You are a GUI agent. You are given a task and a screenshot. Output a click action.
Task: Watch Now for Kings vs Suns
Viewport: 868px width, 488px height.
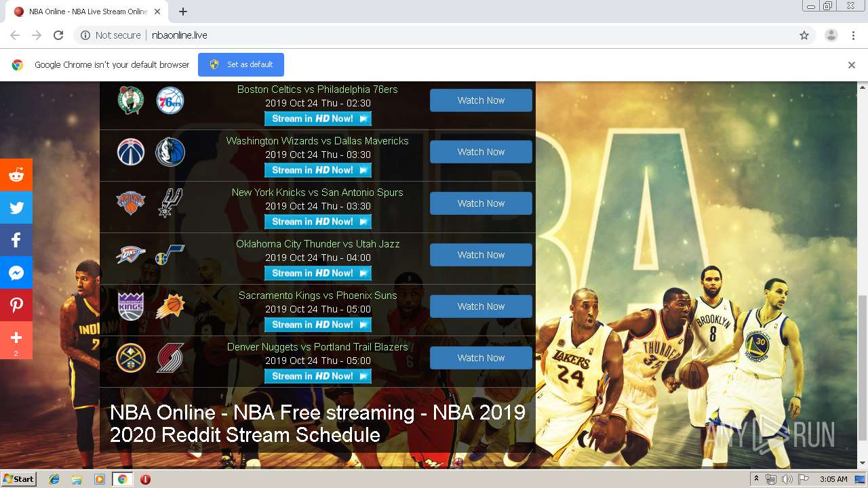[481, 306]
